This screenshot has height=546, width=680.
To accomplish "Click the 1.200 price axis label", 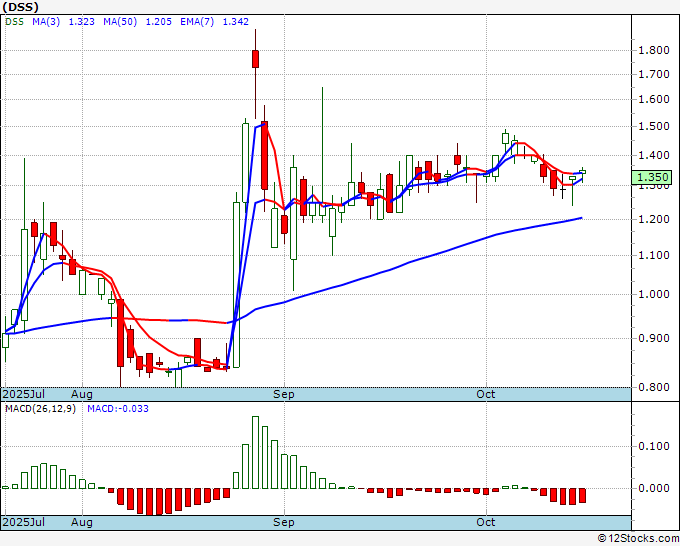I will click(x=654, y=219).
